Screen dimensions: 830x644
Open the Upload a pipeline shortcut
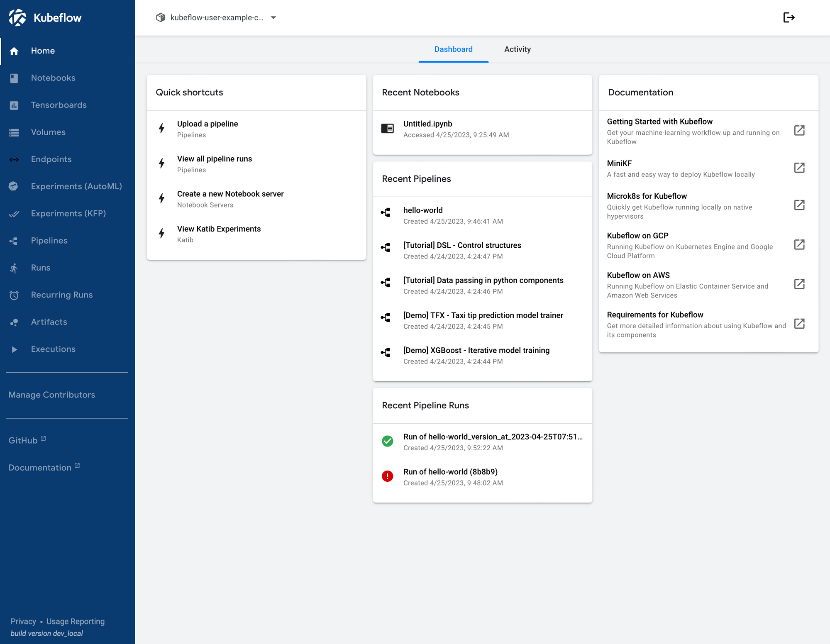point(256,129)
